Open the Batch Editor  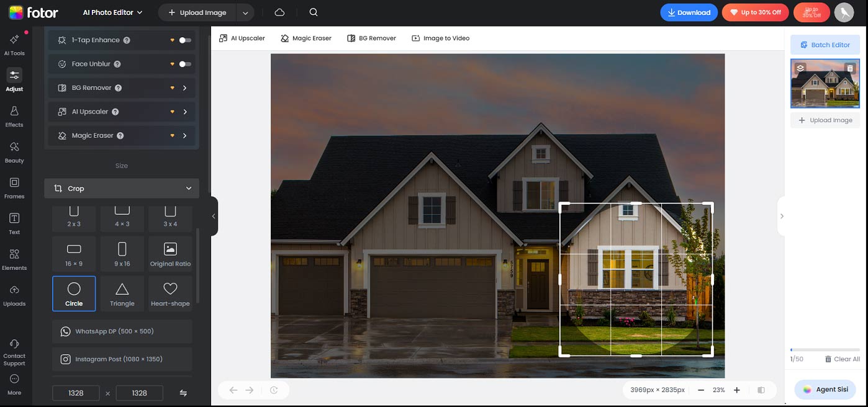[x=825, y=44]
